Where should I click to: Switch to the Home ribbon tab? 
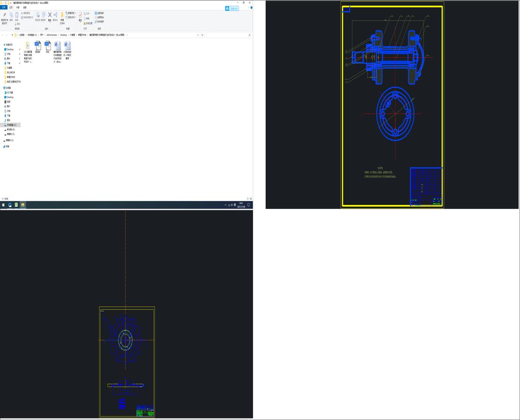click(x=11, y=7)
